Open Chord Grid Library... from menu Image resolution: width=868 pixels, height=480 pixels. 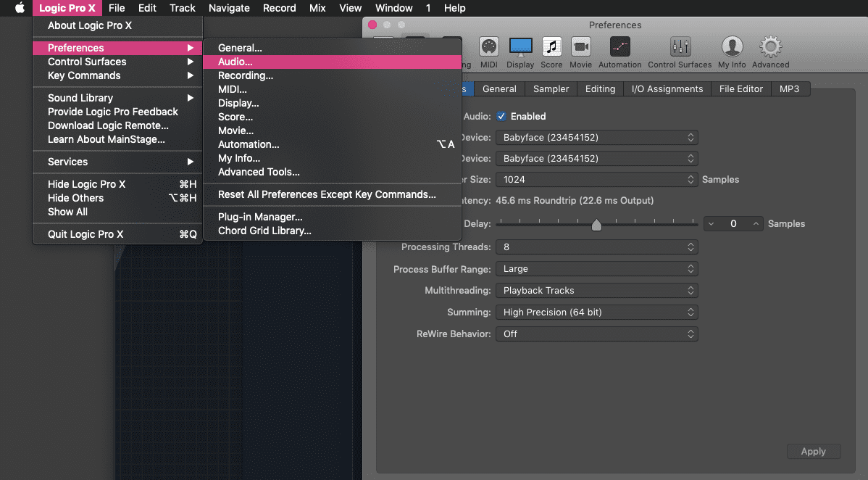[332, 231]
